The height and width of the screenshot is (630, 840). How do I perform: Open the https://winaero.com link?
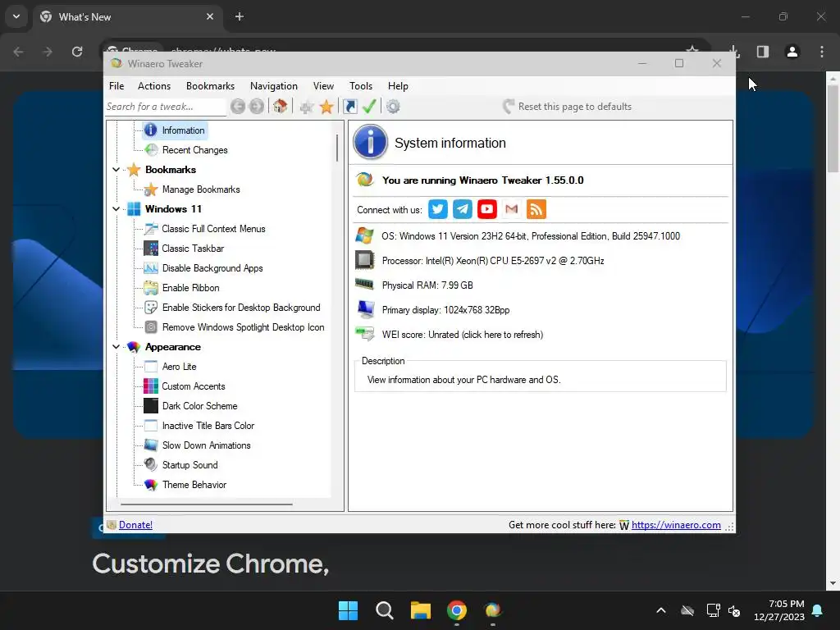tap(676, 525)
